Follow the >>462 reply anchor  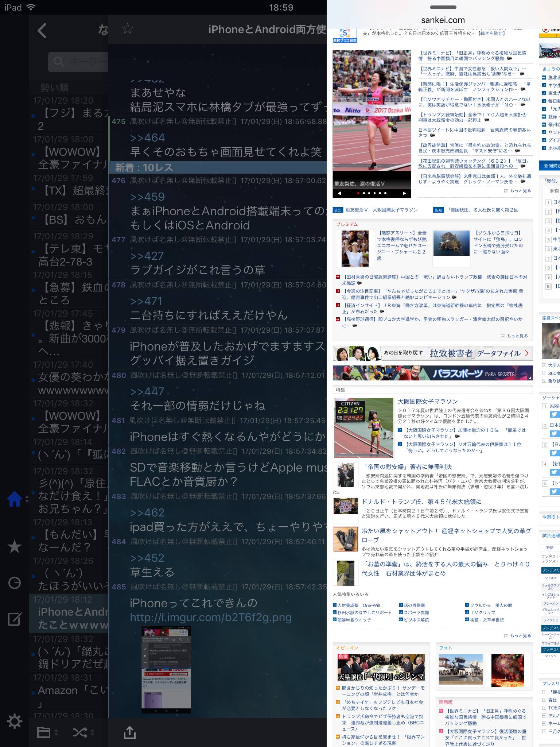[148, 512]
